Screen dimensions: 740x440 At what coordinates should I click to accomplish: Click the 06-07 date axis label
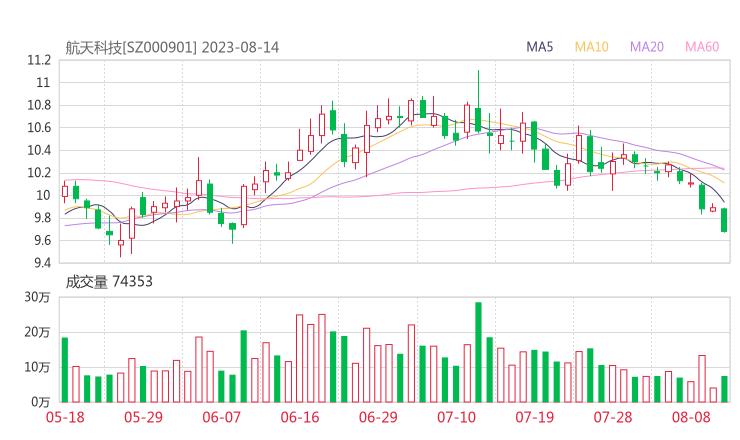point(222,417)
